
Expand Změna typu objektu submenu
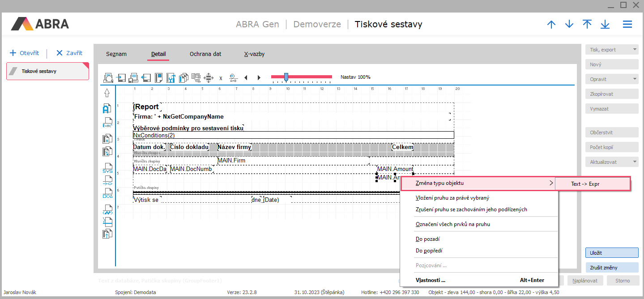(478, 183)
